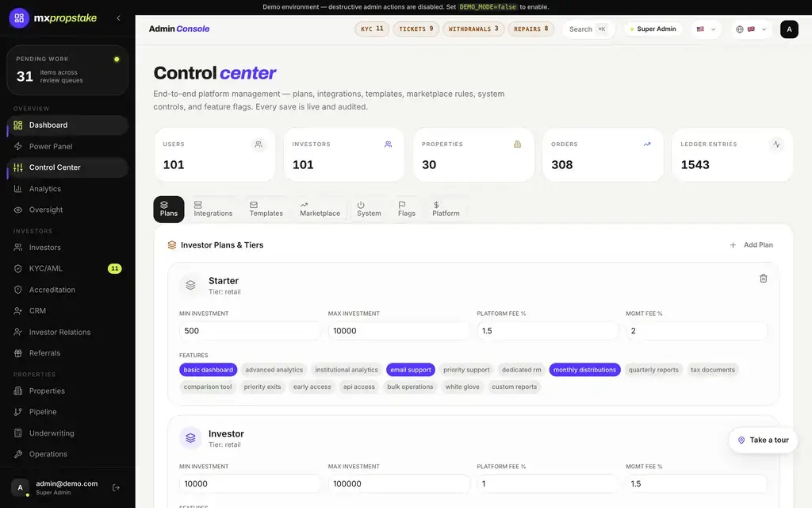Open the Tickets 9 queue pill
The image size is (812, 508).
(x=416, y=29)
